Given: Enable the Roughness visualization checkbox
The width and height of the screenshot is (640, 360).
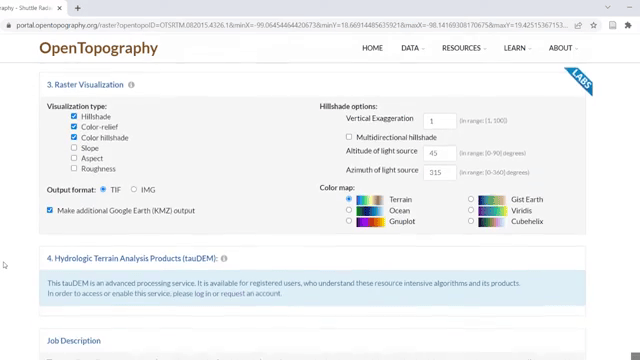Looking at the screenshot, I should tap(74, 168).
